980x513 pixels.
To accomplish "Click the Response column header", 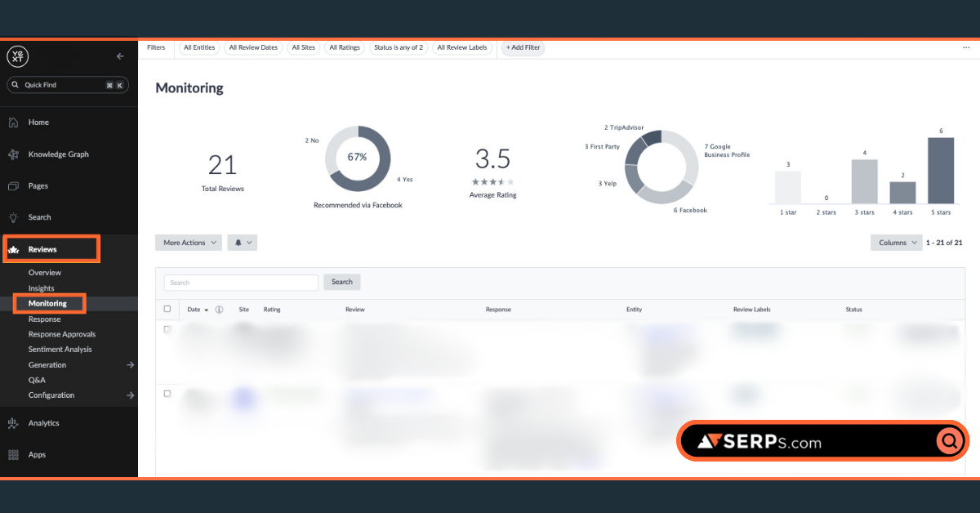I will click(498, 310).
